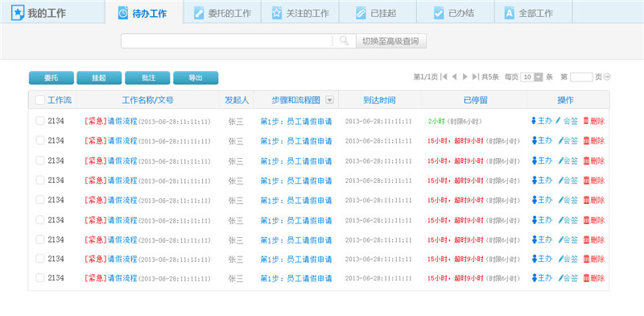
Task: Click the go-to-page circular arrow icon
Action: (607, 77)
